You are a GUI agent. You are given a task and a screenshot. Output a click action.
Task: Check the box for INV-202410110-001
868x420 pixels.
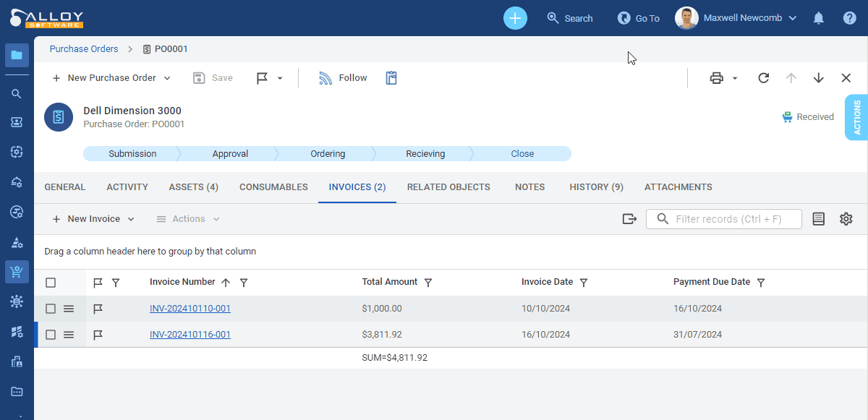pos(51,309)
